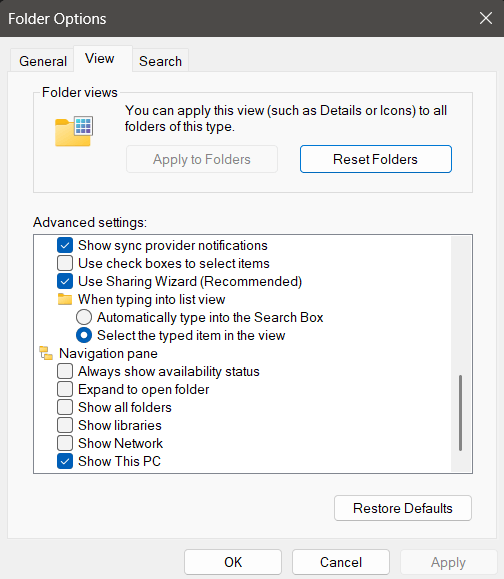
Task: Select Automatically type into the Search Box
Action: [84, 317]
